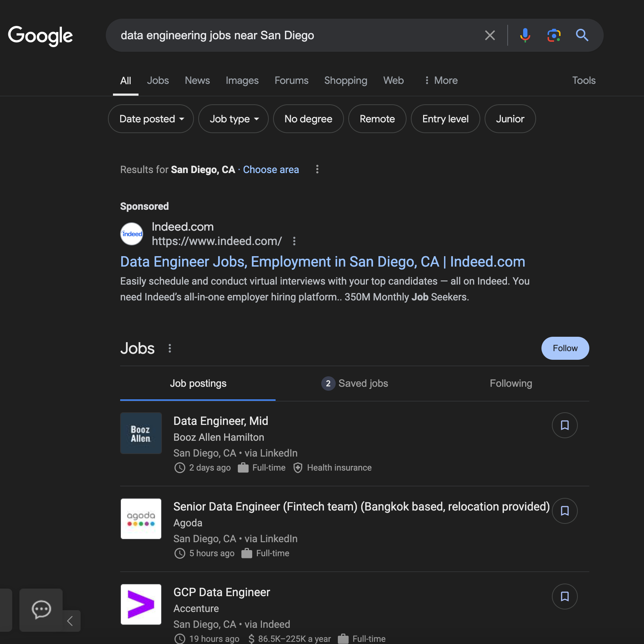Open the Accenture logo thumbnail
Viewport: 644px width, 644px height.
(141, 604)
